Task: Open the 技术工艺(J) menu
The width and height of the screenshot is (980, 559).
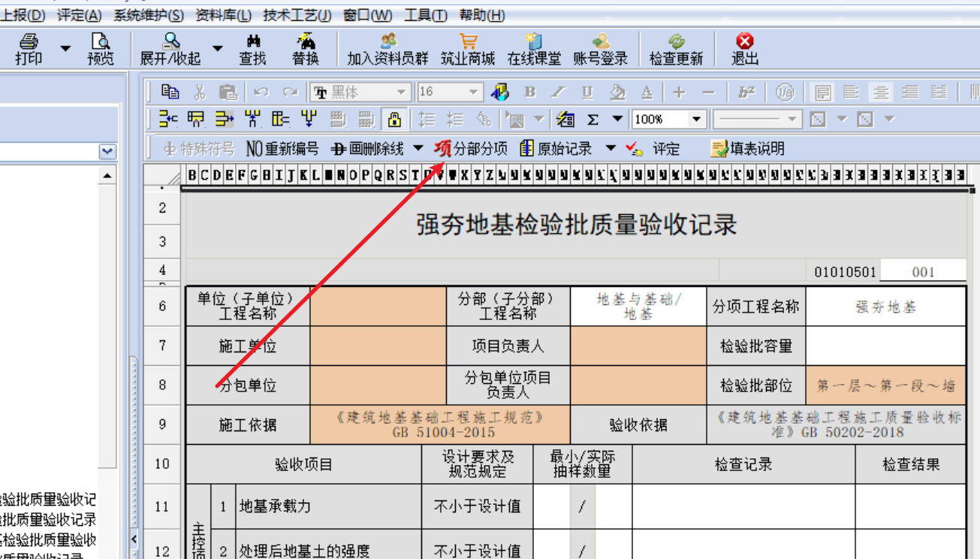Action: click(x=297, y=15)
